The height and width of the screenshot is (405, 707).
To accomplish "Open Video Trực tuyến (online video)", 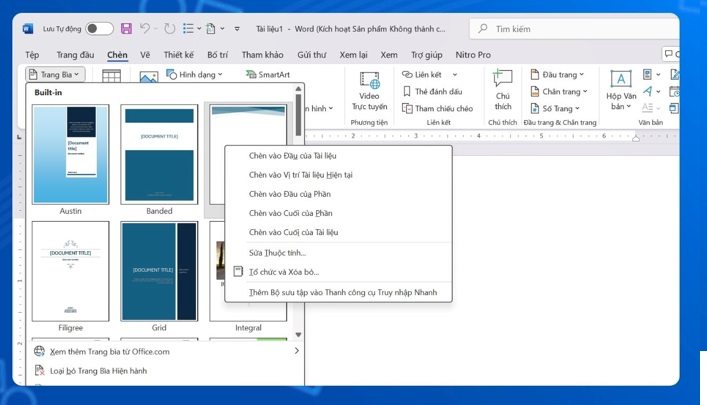I will (369, 90).
